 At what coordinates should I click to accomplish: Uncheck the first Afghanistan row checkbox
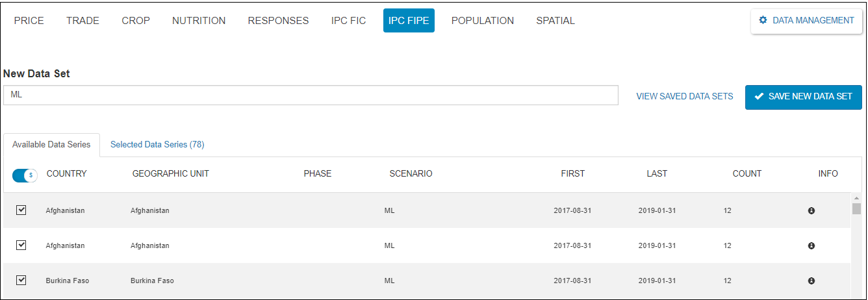click(x=21, y=210)
